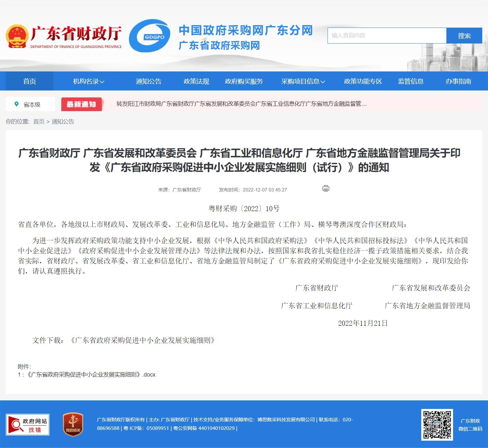This screenshot has height=448, width=488.
Task: Click the signing date 2022年11月21日
Action: [x=363, y=323]
